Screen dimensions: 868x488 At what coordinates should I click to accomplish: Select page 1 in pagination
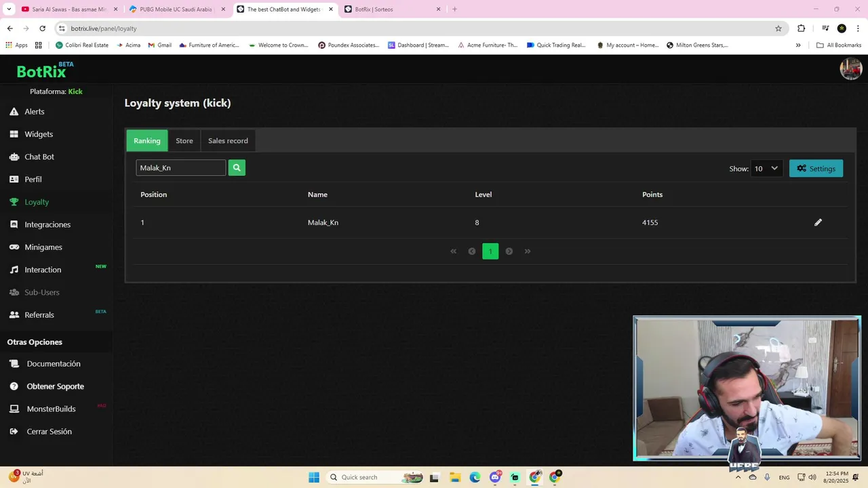[x=490, y=251]
